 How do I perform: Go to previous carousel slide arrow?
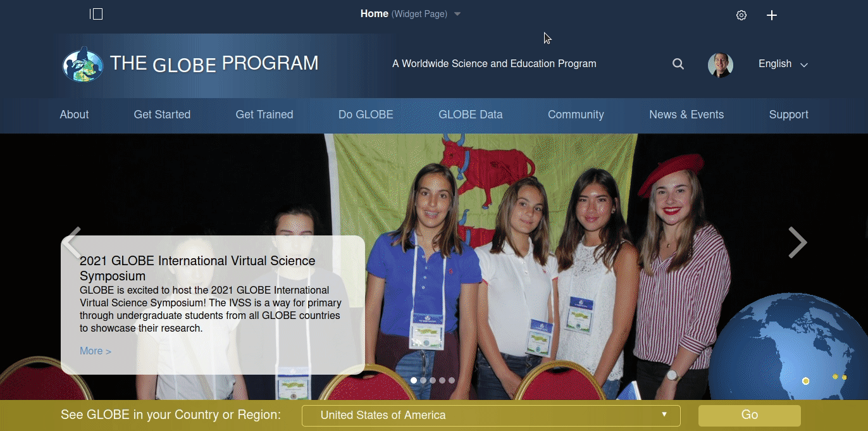[x=72, y=242]
